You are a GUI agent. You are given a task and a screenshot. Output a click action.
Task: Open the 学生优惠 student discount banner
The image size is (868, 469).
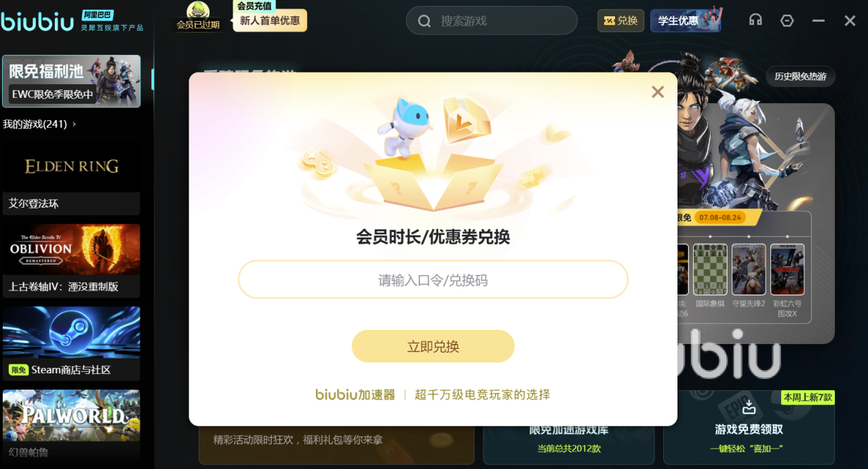[686, 20]
